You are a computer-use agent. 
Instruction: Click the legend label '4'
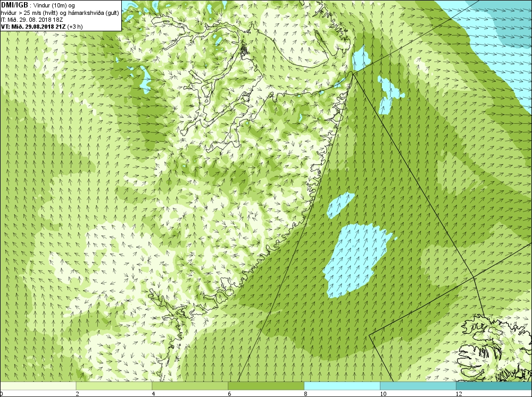click(x=154, y=394)
